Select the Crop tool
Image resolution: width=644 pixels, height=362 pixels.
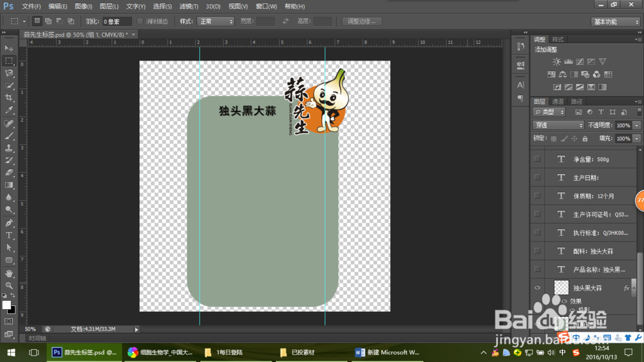coord(8,98)
